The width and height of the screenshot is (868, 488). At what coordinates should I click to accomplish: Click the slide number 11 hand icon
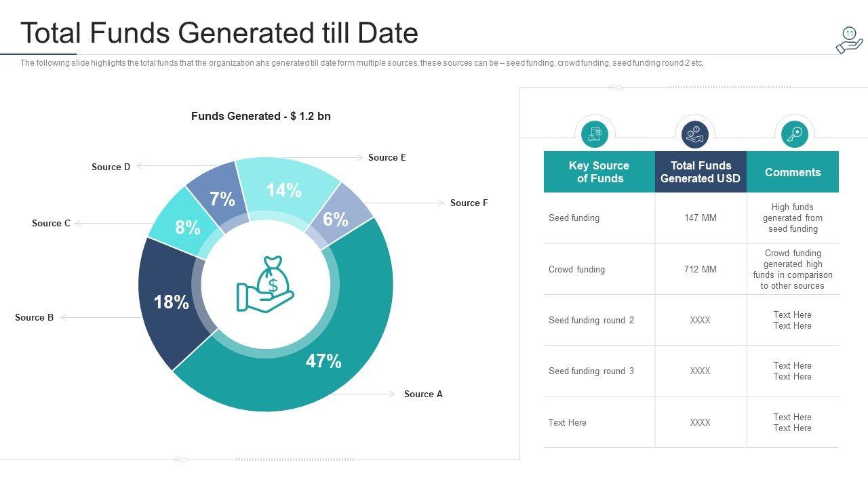849,41
